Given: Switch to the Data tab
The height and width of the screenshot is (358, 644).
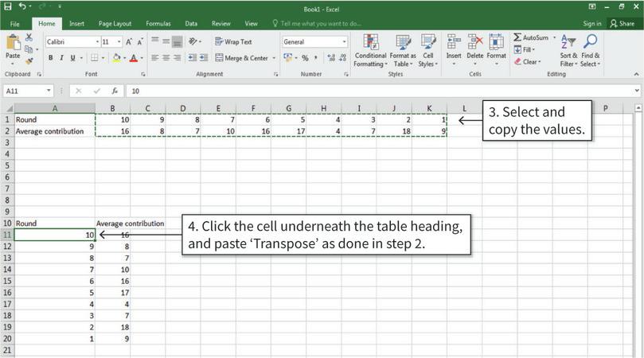Looking at the screenshot, I should (191, 24).
